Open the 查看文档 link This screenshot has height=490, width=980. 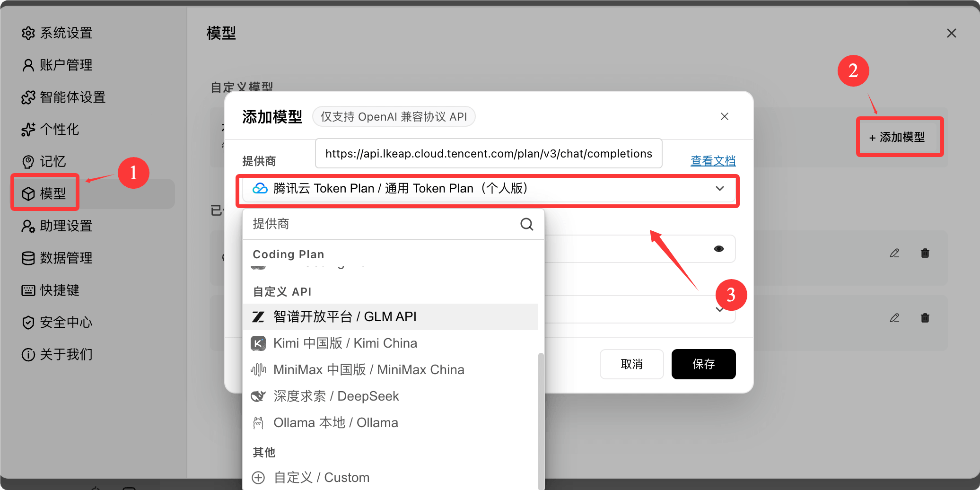point(713,161)
